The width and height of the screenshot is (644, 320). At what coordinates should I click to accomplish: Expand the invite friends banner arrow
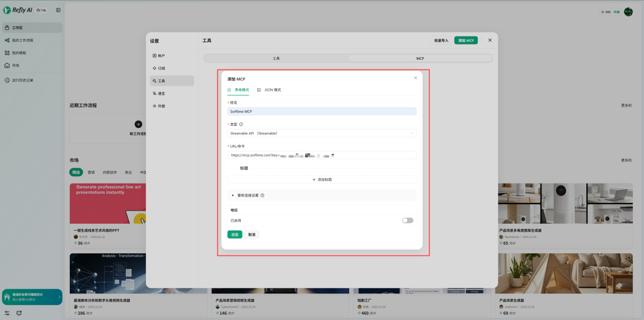[59, 297]
